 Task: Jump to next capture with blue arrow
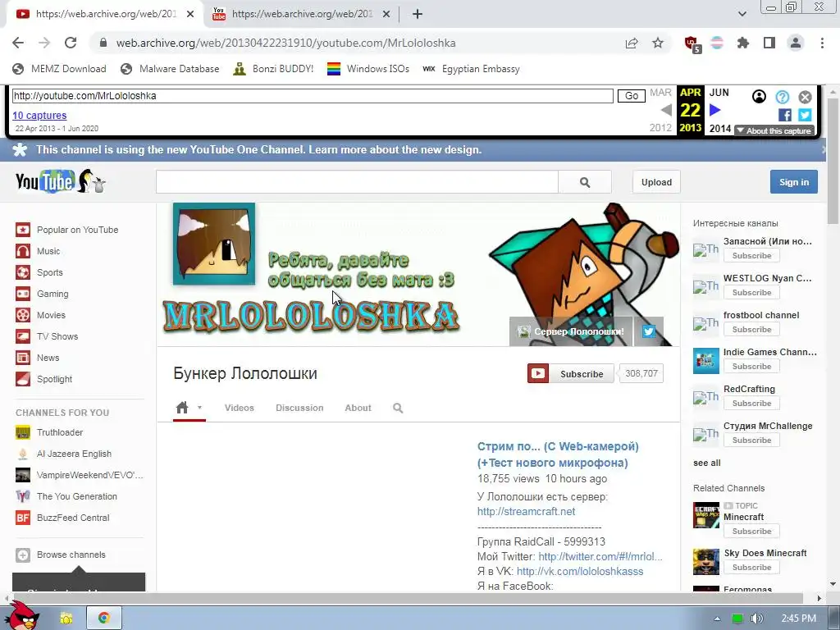(x=715, y=111)
